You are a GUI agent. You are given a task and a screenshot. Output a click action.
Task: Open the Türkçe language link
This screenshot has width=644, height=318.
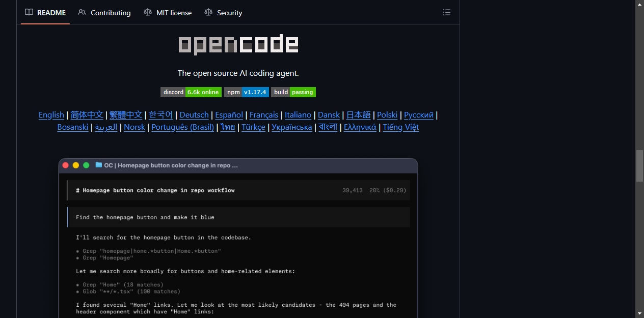253,127
